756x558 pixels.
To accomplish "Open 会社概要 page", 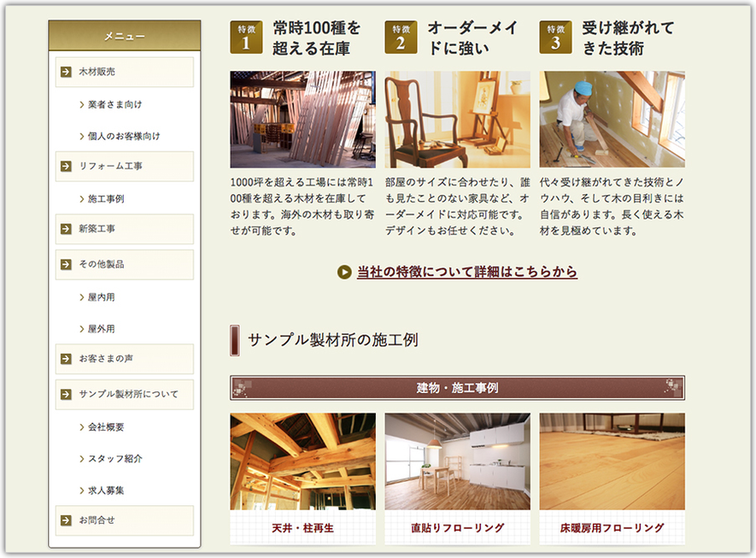I will tap(106, 426).
